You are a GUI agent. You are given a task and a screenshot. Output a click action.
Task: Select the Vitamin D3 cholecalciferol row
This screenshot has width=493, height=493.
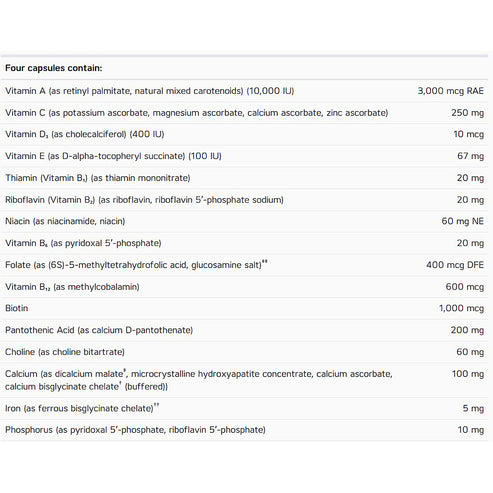(244, 134)
